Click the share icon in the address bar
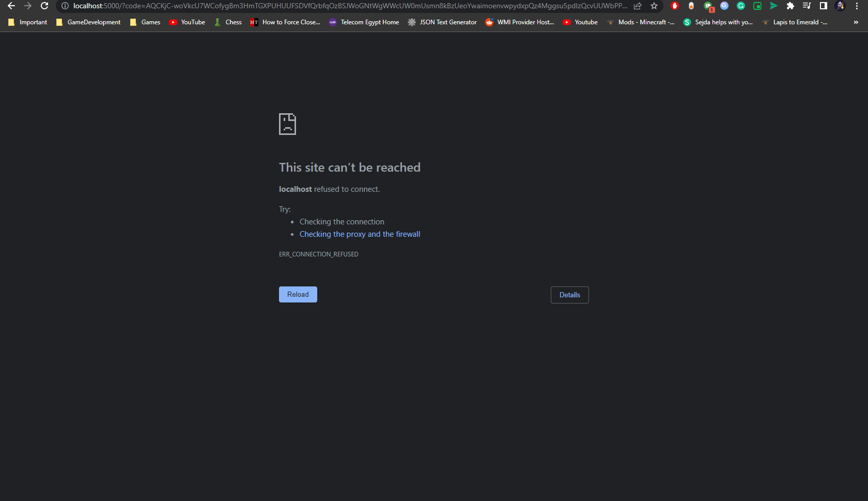This screenshot has width=868, height=501. pyautogui.click(x=638, y=6)
